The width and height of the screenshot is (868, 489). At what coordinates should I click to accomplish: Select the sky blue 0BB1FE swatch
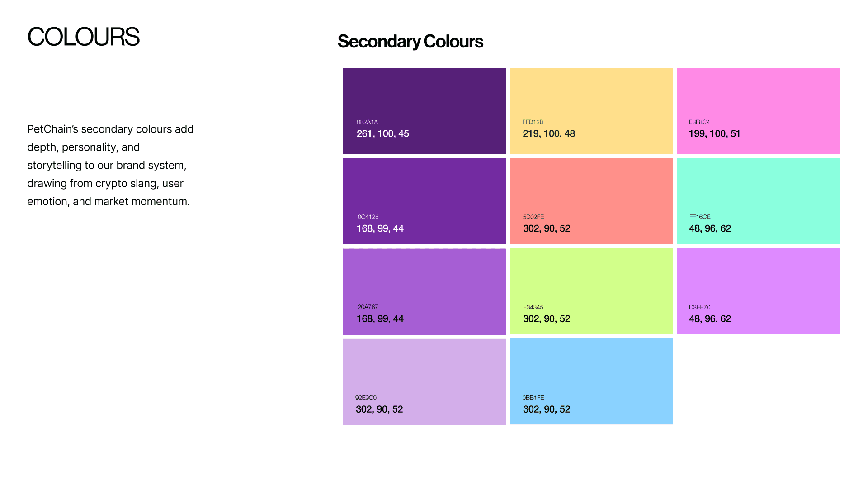(x=591, y=381)
